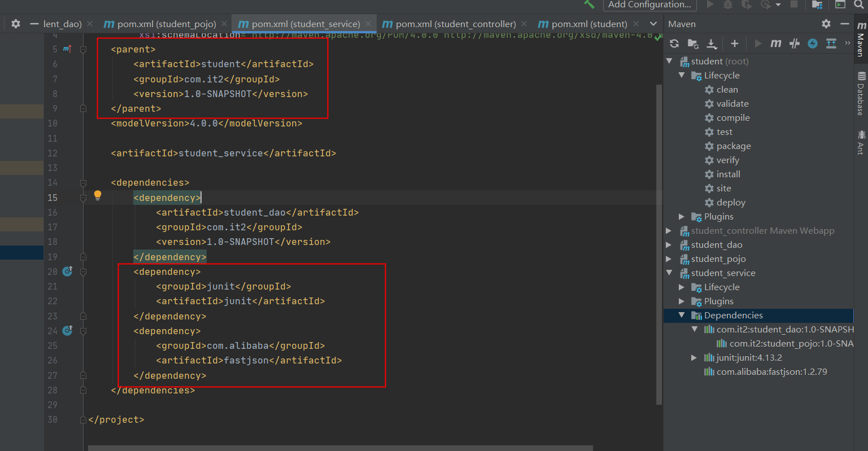
Task: Open Maven panel settings gear
Action: click(826, 24)
